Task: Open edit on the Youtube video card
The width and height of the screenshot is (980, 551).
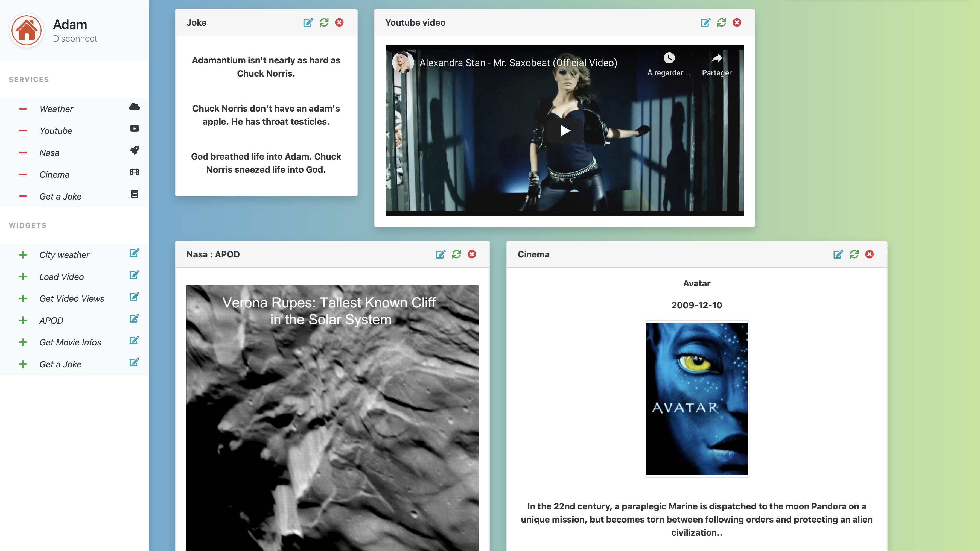Action: (705, 22)
